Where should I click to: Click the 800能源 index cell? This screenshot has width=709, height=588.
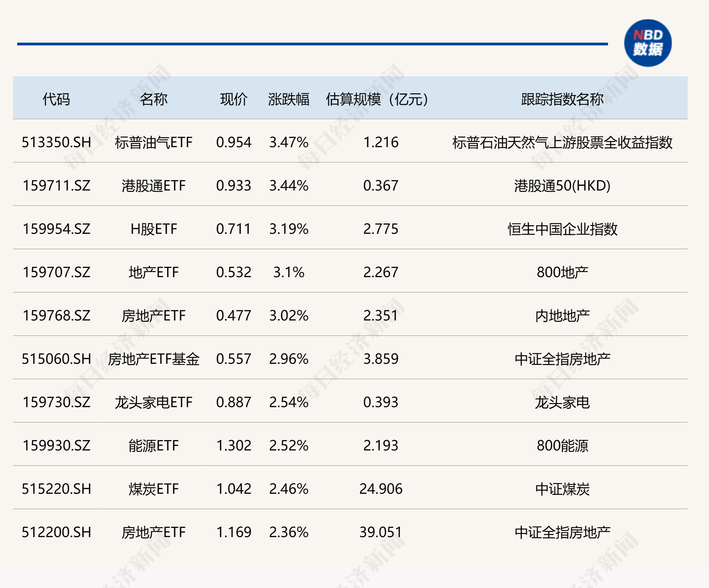[x=562, y=446]
